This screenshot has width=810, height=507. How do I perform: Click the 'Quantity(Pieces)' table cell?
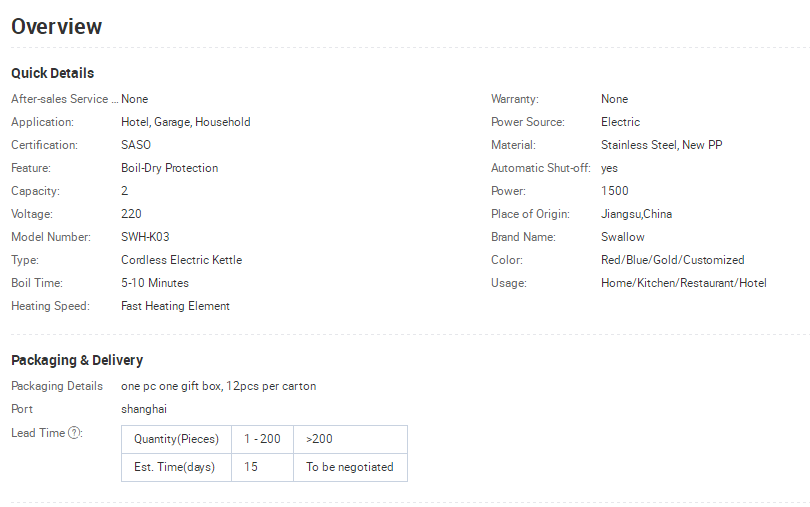click(x=176, y=439)
